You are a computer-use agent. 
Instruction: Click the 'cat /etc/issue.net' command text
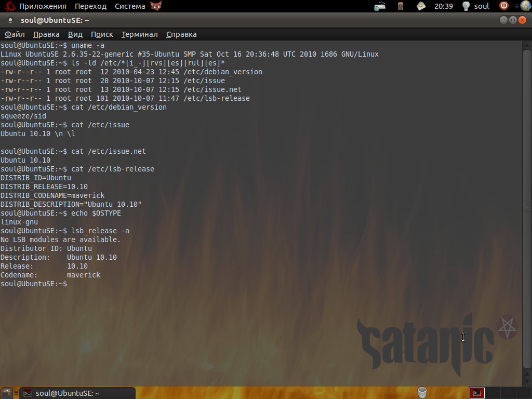pos(108,151)
